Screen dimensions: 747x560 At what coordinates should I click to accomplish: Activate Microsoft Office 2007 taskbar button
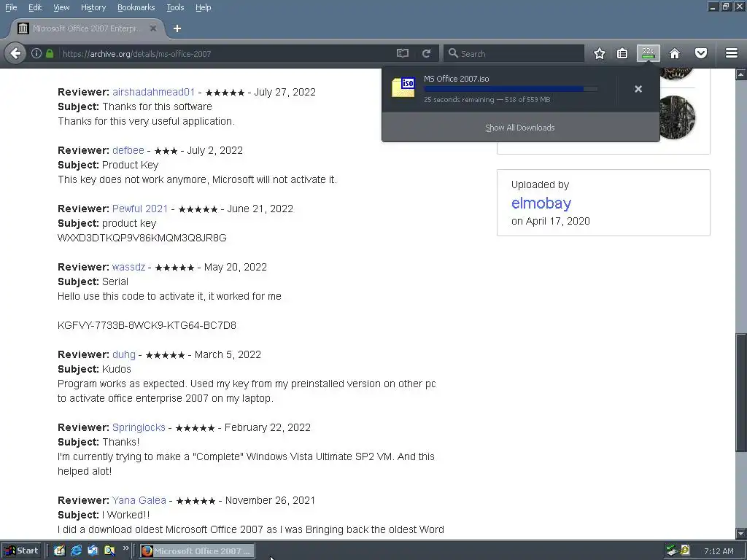tap(197, 551)
